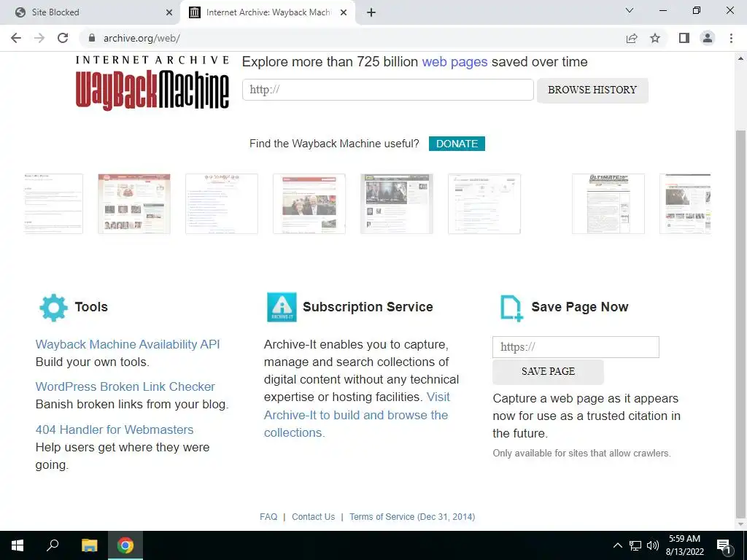Open the 'web pages' link

[x=454, y=62]
